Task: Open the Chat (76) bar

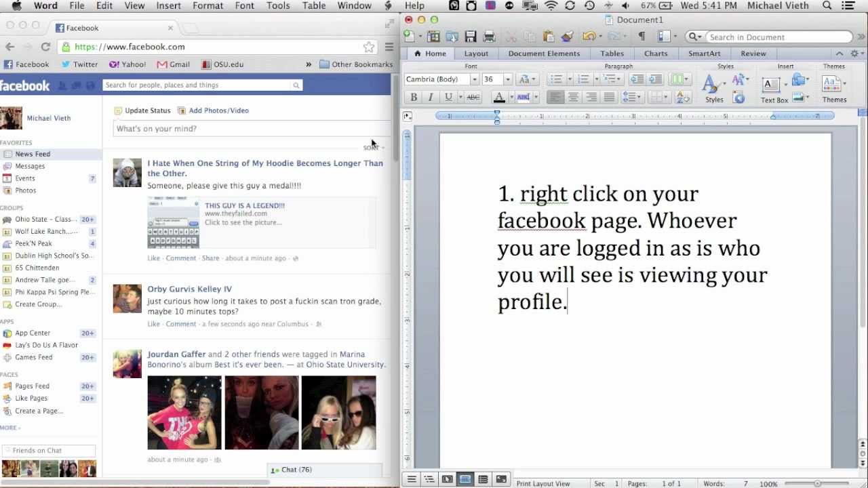Action: 325,470
